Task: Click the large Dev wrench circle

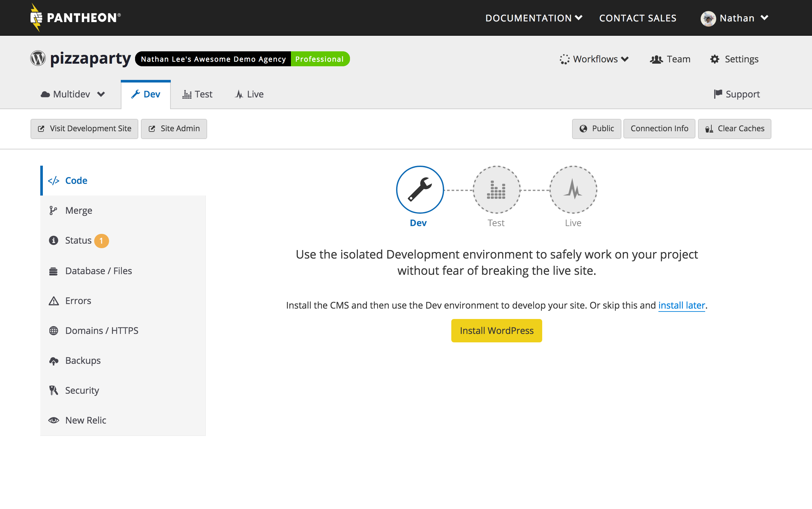Action: [420, 189]
